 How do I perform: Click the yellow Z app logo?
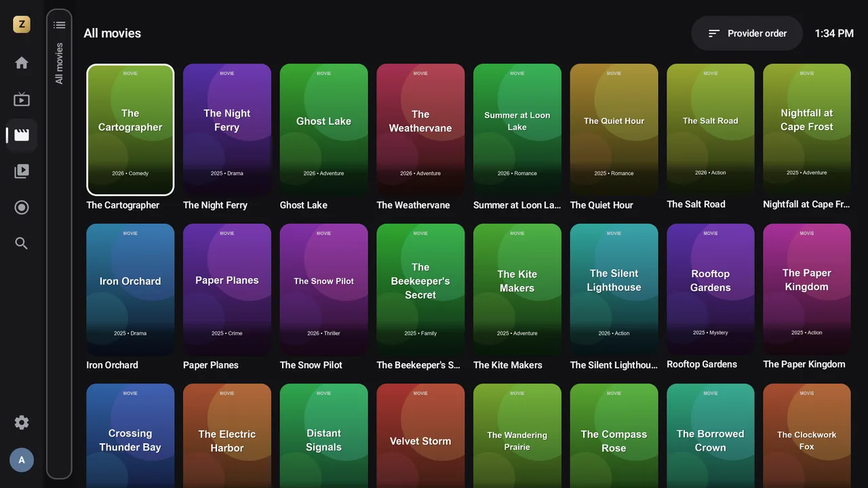point(22,25)
